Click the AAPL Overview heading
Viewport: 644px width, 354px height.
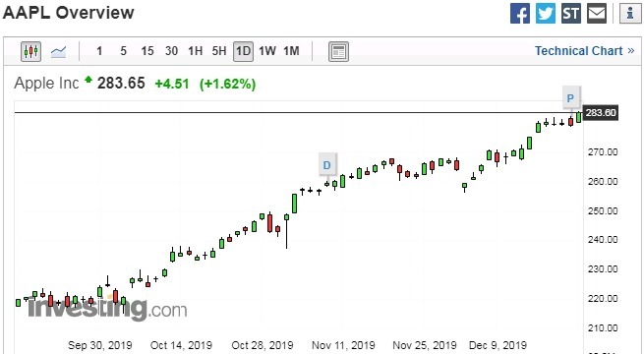coord(69,13)
